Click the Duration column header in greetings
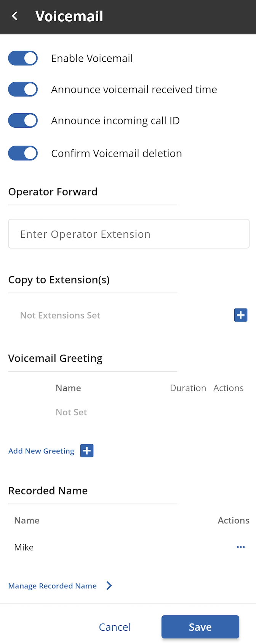The width and height of the screenshot is (256, 644). 188,388
